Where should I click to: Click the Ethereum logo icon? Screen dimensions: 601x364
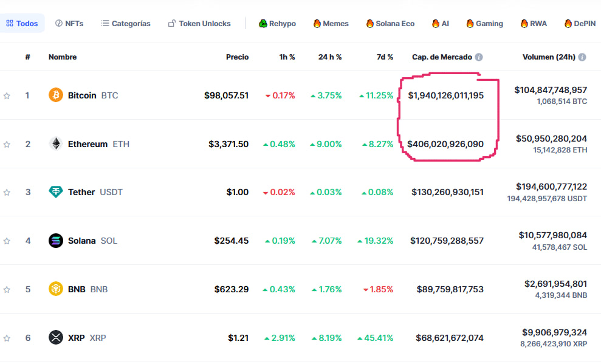point(56,144)
